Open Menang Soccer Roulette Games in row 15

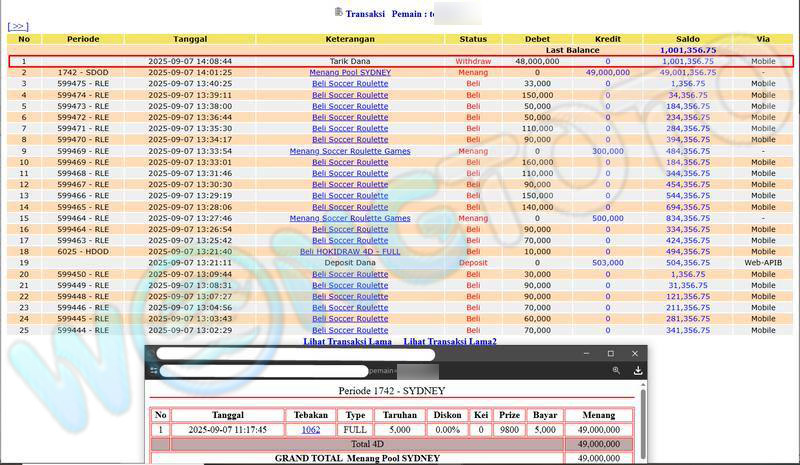click(x=349, y=218)
